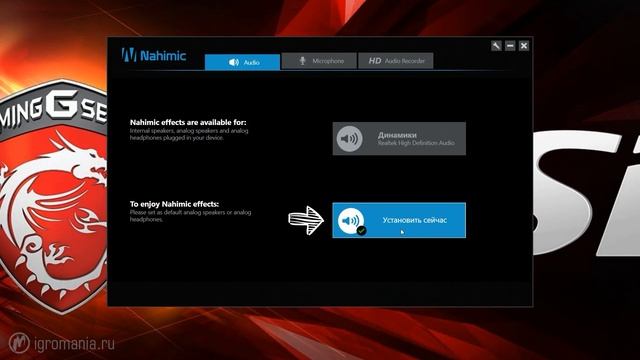Click the HD icon in the Audio Recorder tab
640x360 pixels.
pyautogui.click(x=375, y=61)
